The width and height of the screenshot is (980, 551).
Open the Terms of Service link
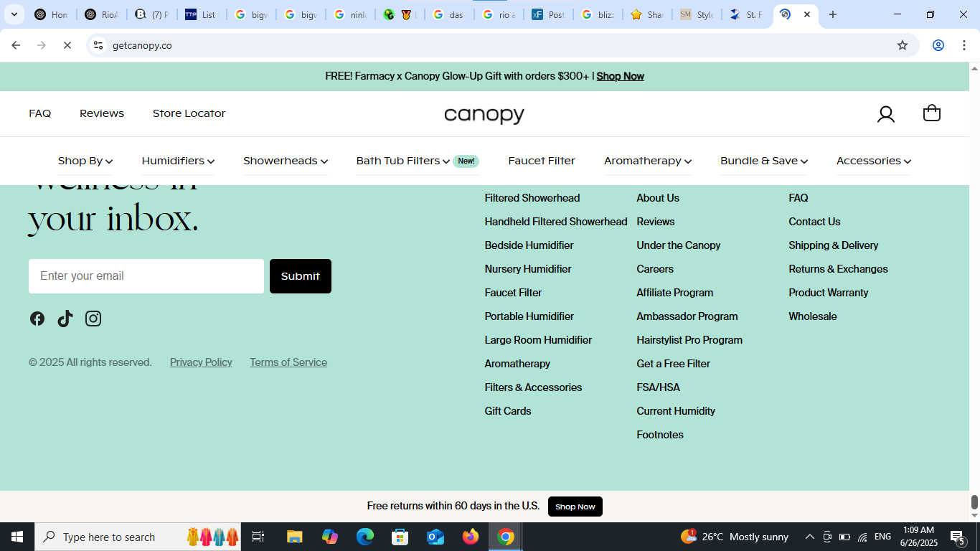[288, 362]
